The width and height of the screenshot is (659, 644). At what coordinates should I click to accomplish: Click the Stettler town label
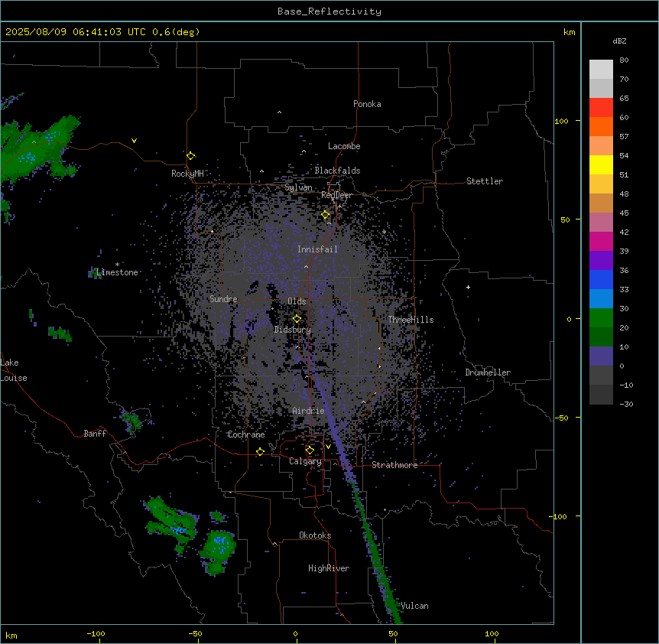pyautogui.click(x=485, y=181)
